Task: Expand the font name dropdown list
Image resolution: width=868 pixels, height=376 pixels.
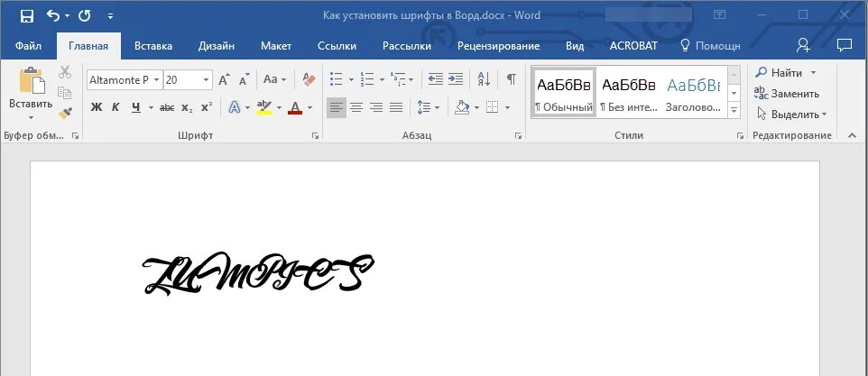Action: 157,80
